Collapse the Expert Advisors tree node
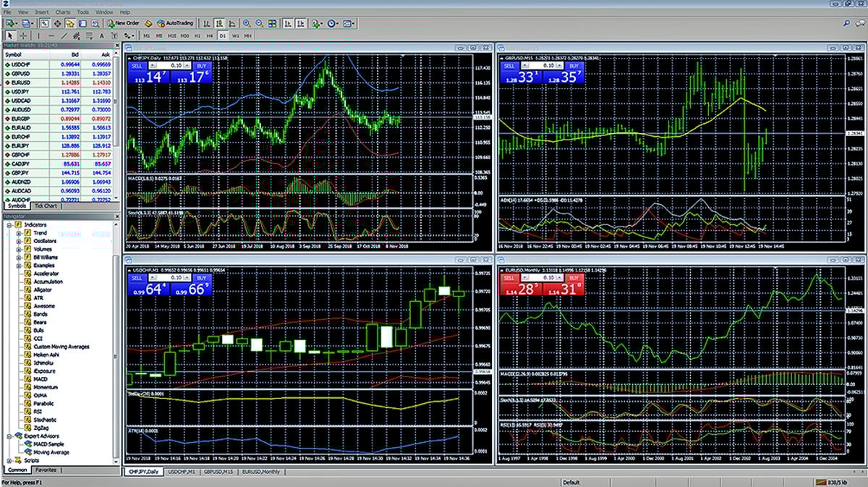Screen dimensions: 868x487 point(9,436)
